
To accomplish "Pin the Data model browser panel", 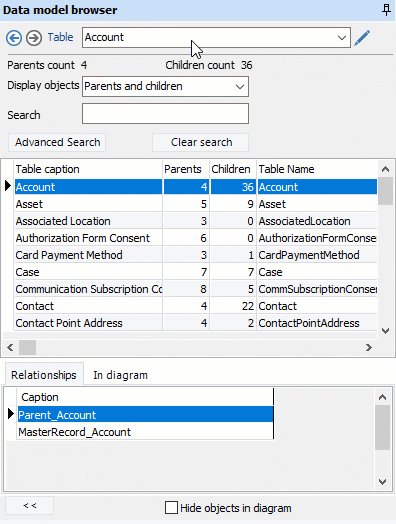I will click(x=386, y=10).
